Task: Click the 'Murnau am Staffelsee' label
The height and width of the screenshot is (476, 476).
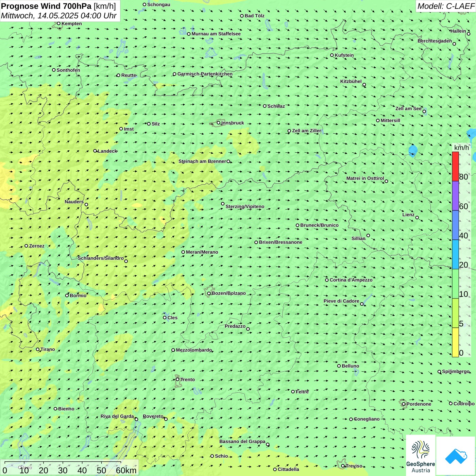Action: coord(216,34)
